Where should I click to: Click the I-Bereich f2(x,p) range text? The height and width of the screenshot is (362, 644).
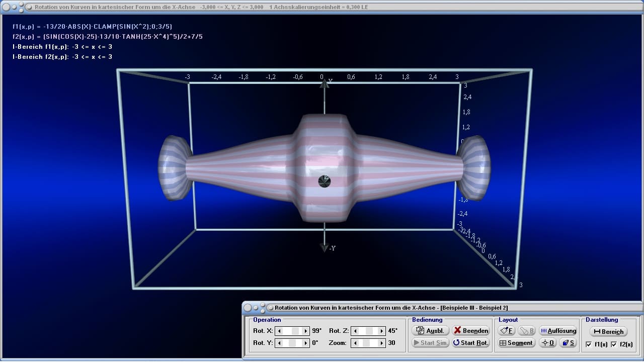point(62,57)
